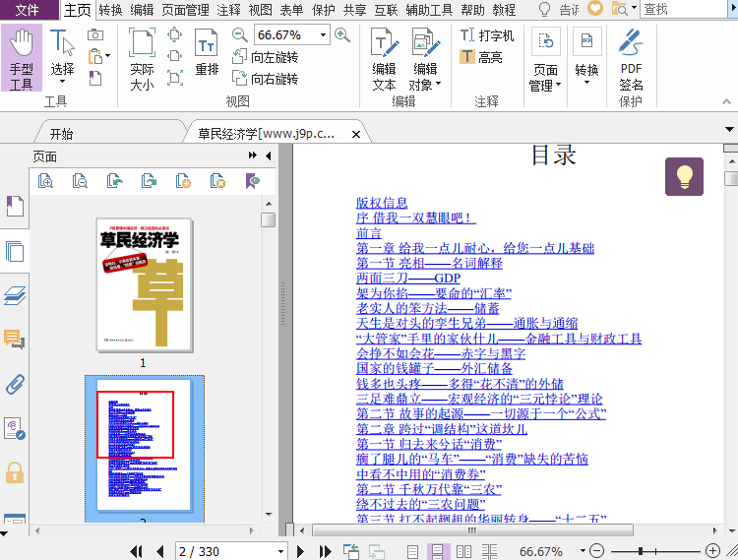The height and width of the screenshot is (560, 738).
Task: Open the Attachments paperclip panel
Action: coord(15,384)
